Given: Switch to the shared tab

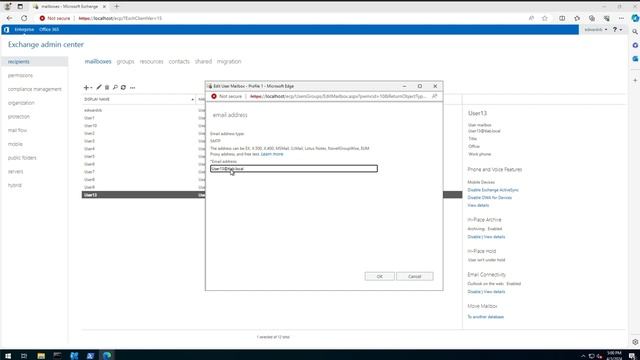Looking at the screenshot, I should pos(203,62).
